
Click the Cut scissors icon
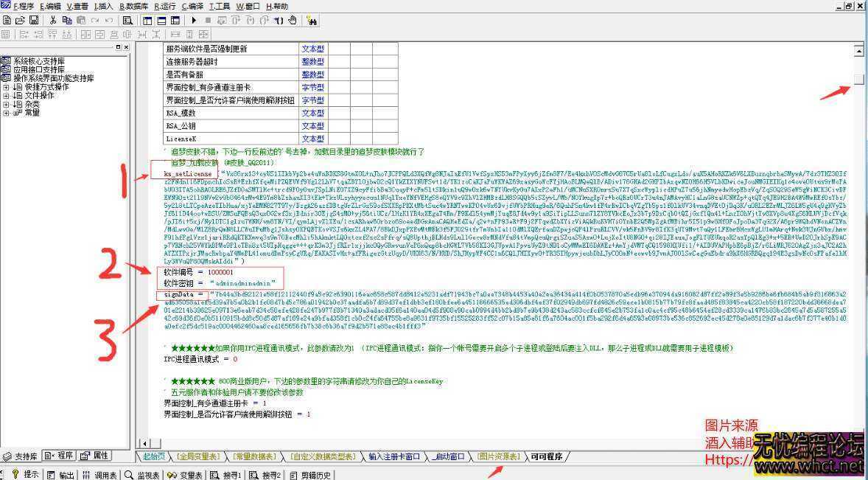pyautogui.click(x=53, y=21)
